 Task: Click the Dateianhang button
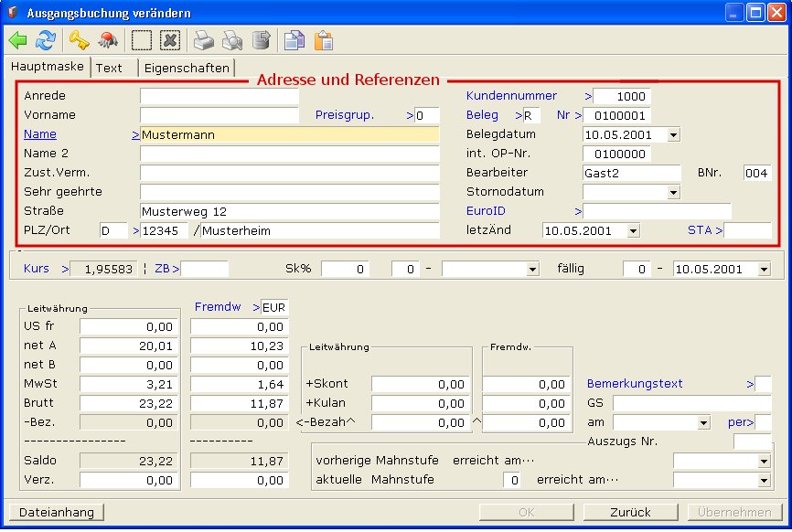click(56, 513)
